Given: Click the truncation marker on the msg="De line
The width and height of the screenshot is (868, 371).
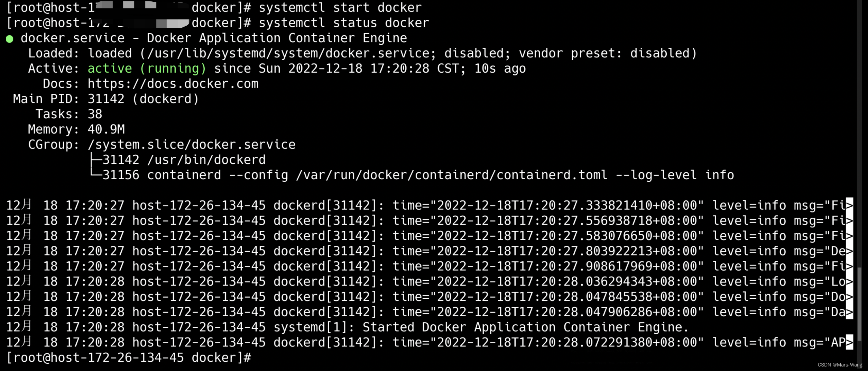Looking at the screenshot, I should click(849, 251).
